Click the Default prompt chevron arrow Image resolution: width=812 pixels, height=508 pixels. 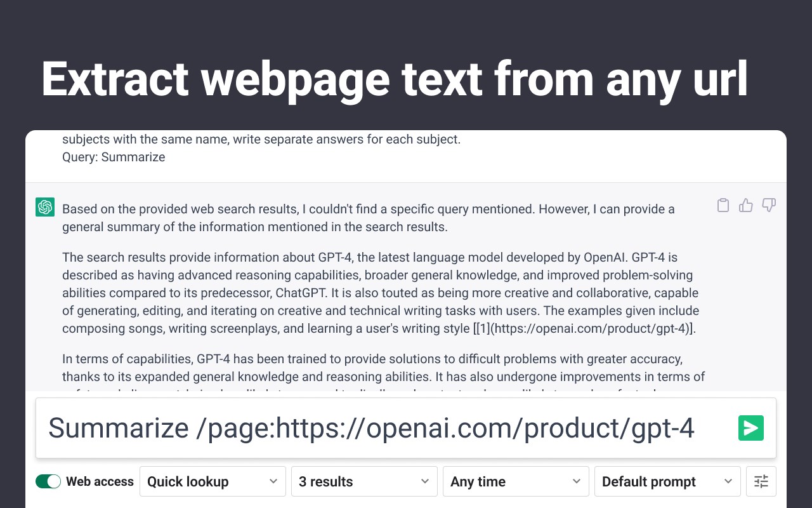728,481
